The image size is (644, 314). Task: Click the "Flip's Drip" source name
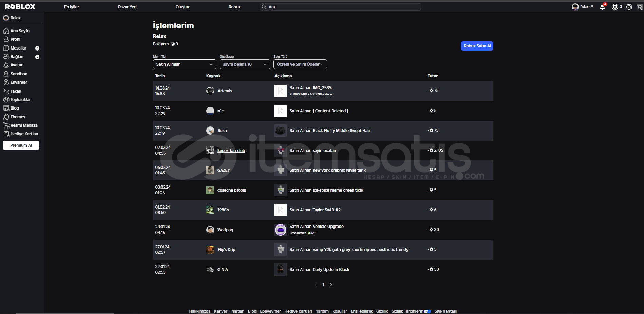(x=226, y=250)
